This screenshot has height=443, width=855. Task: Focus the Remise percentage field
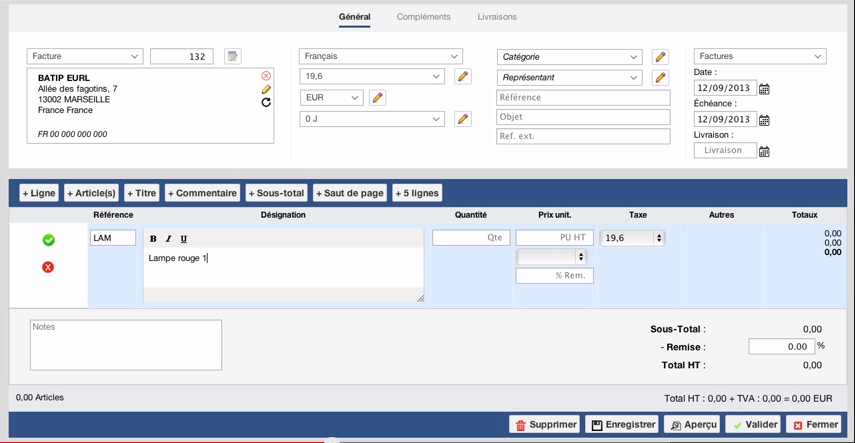781,346
